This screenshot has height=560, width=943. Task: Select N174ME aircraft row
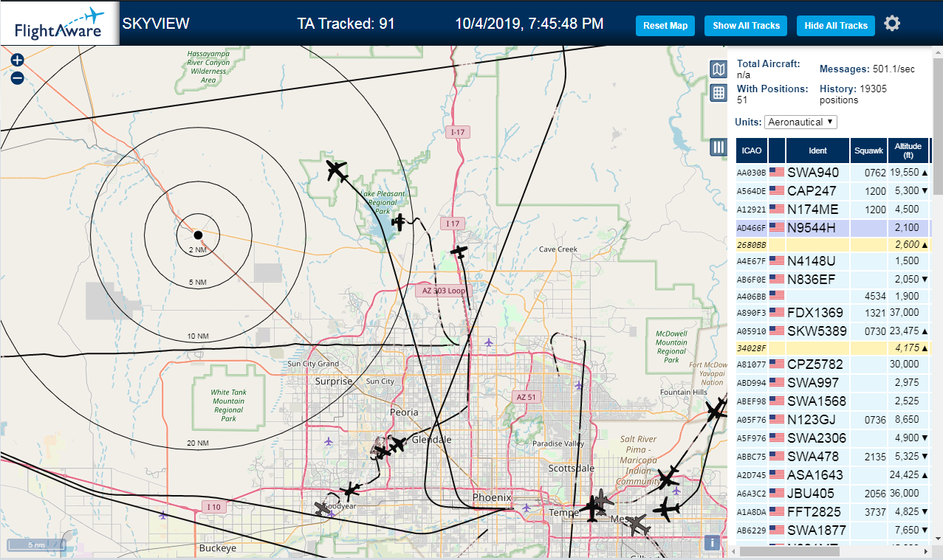point(832,210)
